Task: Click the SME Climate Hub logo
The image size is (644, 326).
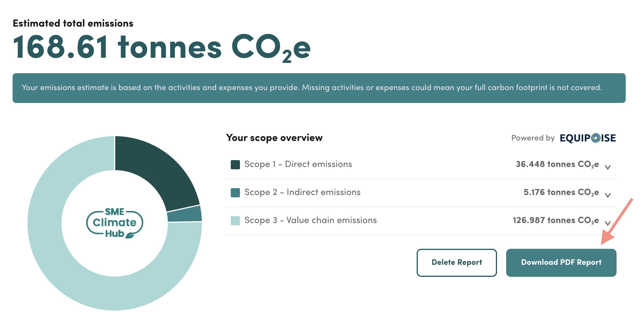Action: pyautogui.click(x=115, y=223)
